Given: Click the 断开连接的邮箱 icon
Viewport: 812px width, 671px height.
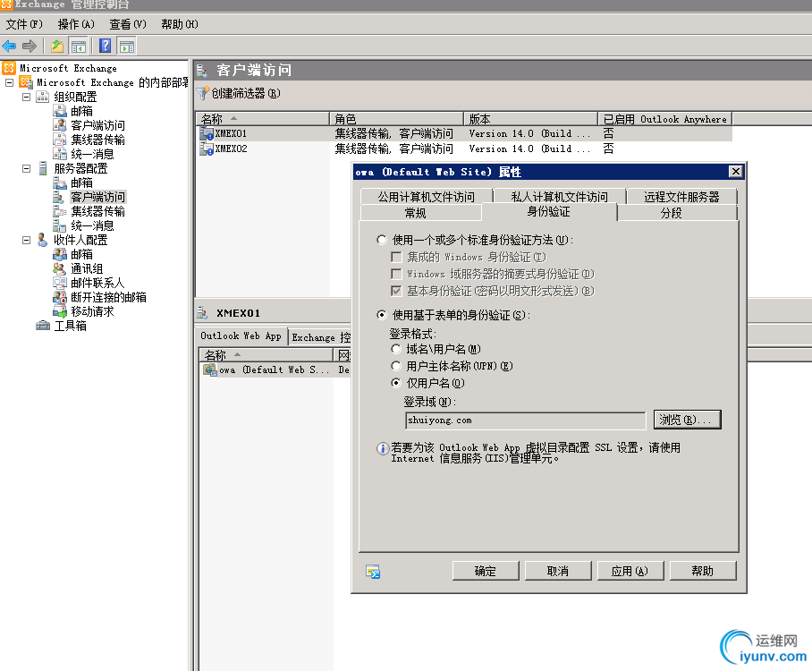Looking at the screenshot, I should pos(60,297).
